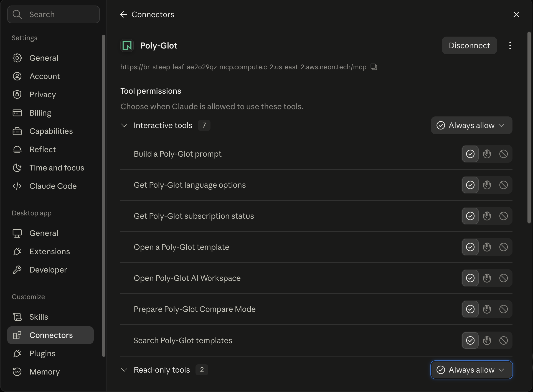The height and width of the screenshot is (392, 533).
Task: Always allow Get Poly-Glot subscription status
Action: [470, 216]
